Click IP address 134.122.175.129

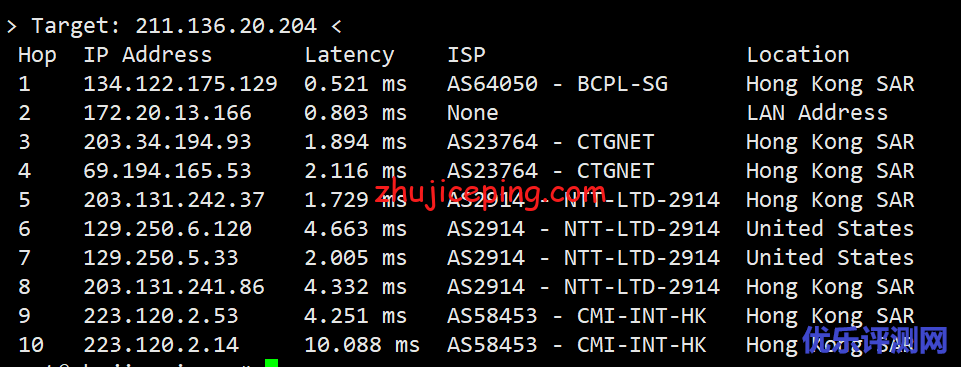(x=181, y=84)
